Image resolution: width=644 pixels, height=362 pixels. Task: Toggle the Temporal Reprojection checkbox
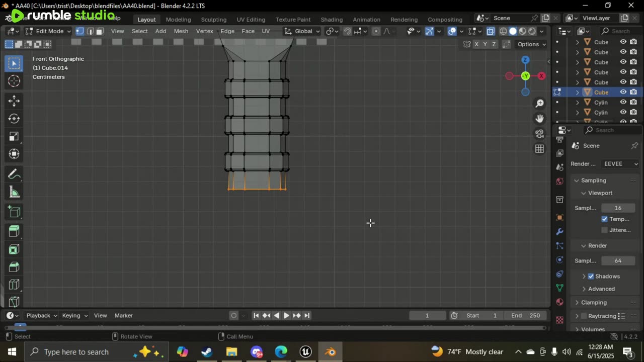604,219
